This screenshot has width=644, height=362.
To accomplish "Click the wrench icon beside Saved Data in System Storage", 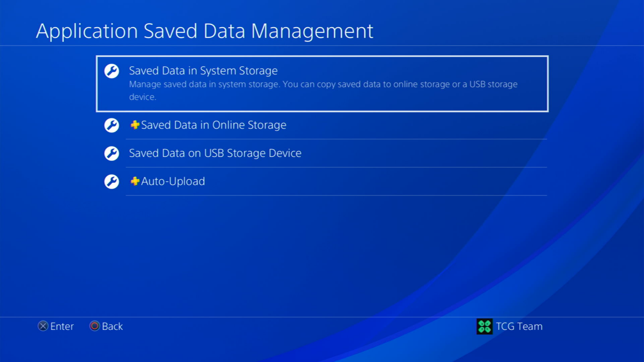I will pos(111,71).
